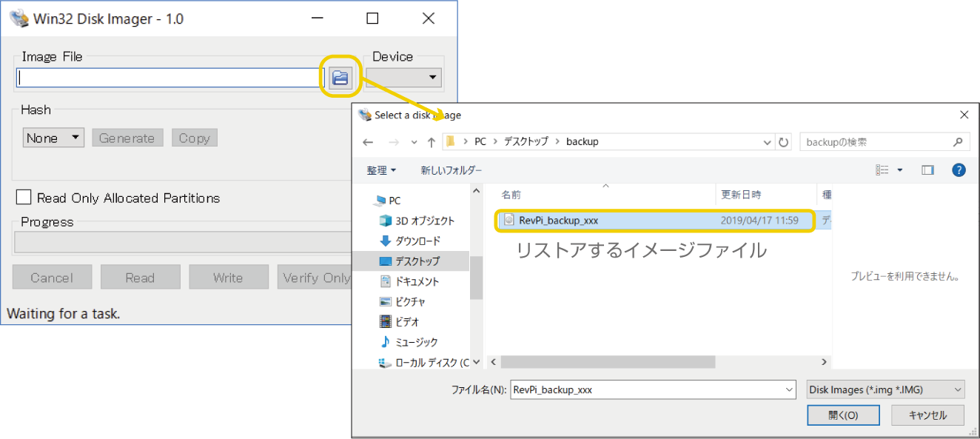Click the RevPi_backup_xxx file icon
Image resolution: width=980 pixels, height=439 pixels.
(x=509, y=220)
